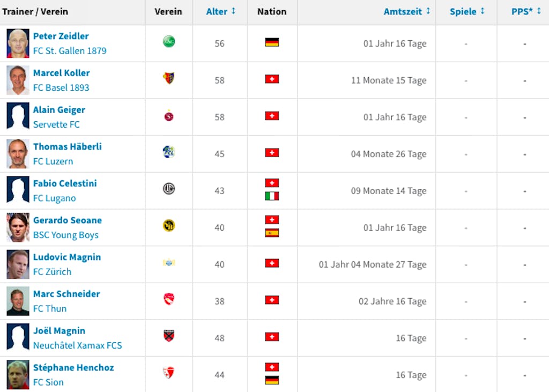Click the FC Lugano crest icon

tap(169, 189)
